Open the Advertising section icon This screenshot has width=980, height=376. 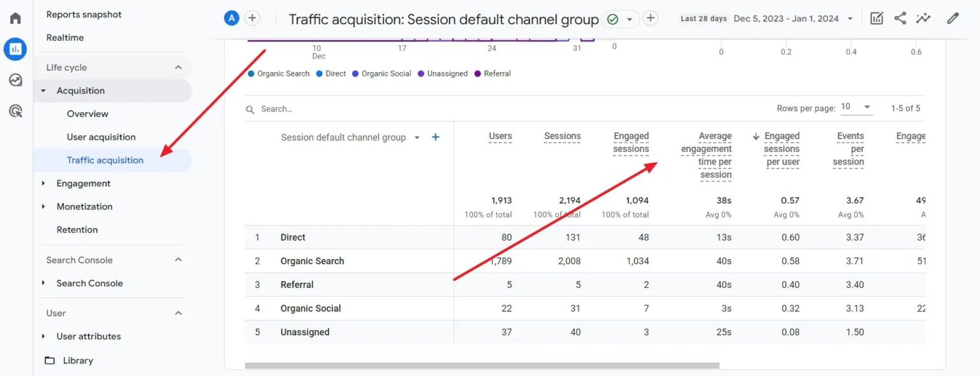(15, 110)
